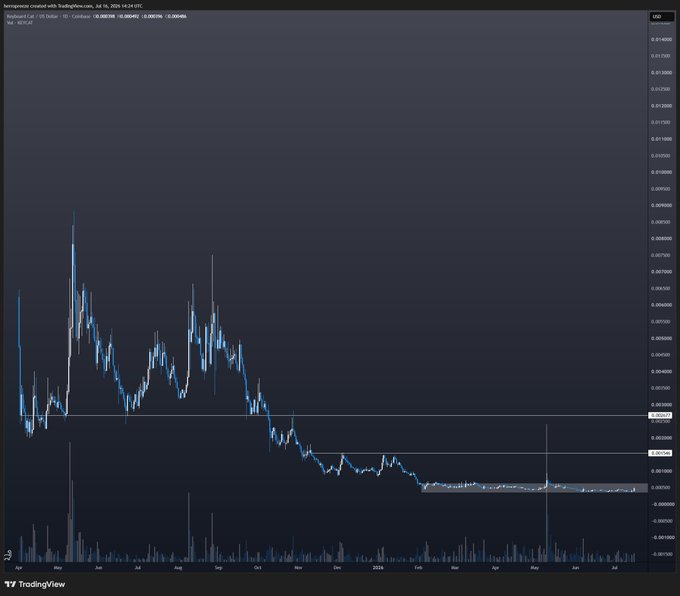The image size is (680, 596).
Task: Click the Vol KEYCAT volume indicator legend
Action: click(x=20, y=22)
